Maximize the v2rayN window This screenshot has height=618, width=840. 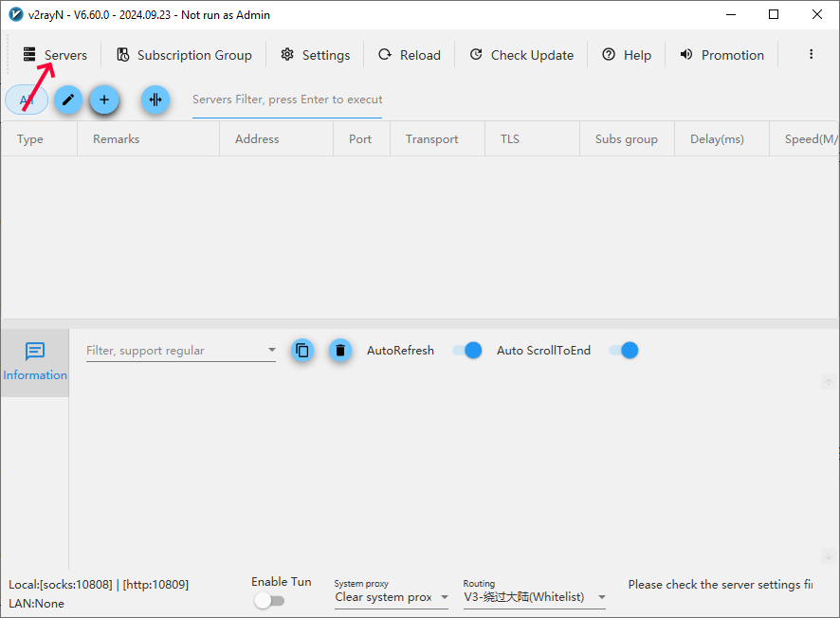774,14
